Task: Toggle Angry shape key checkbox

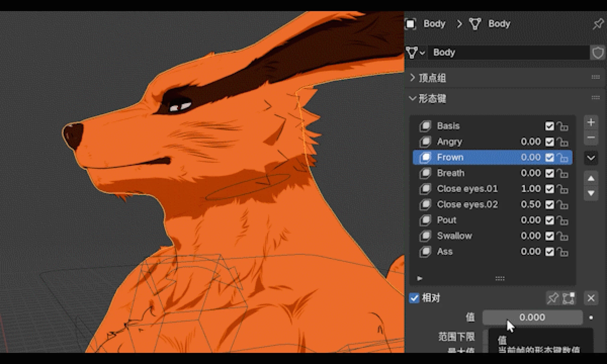Action: (x=550, y=142)
